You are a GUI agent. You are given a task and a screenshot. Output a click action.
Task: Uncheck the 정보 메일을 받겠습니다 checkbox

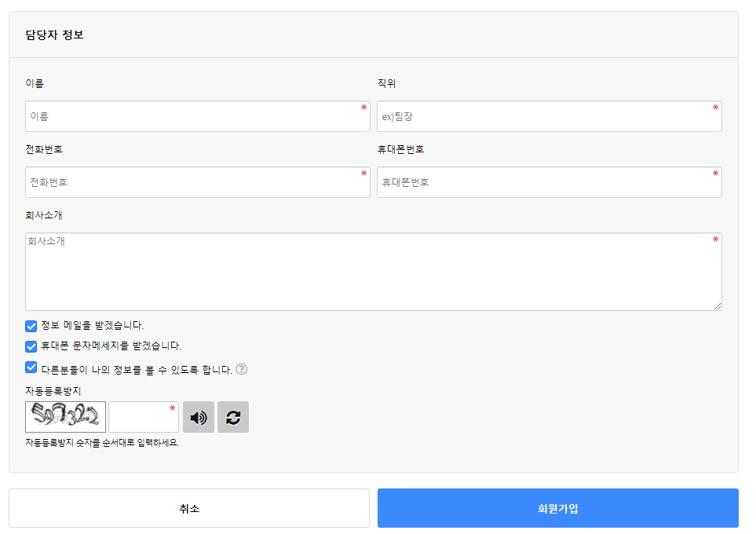pos(31,326)
